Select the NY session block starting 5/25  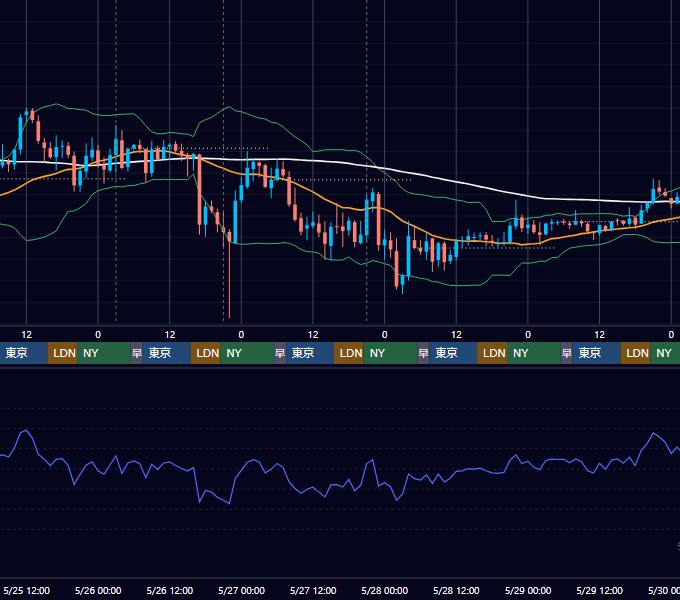(104, 353)
